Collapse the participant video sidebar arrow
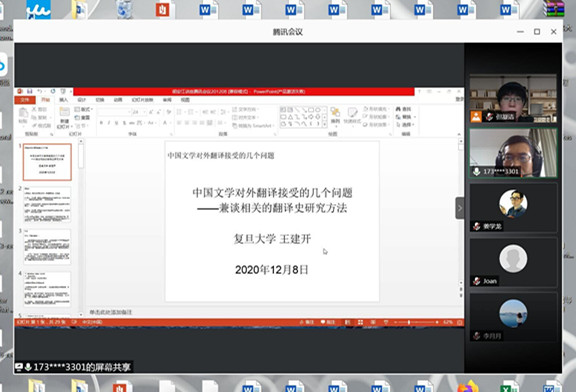 460,208
